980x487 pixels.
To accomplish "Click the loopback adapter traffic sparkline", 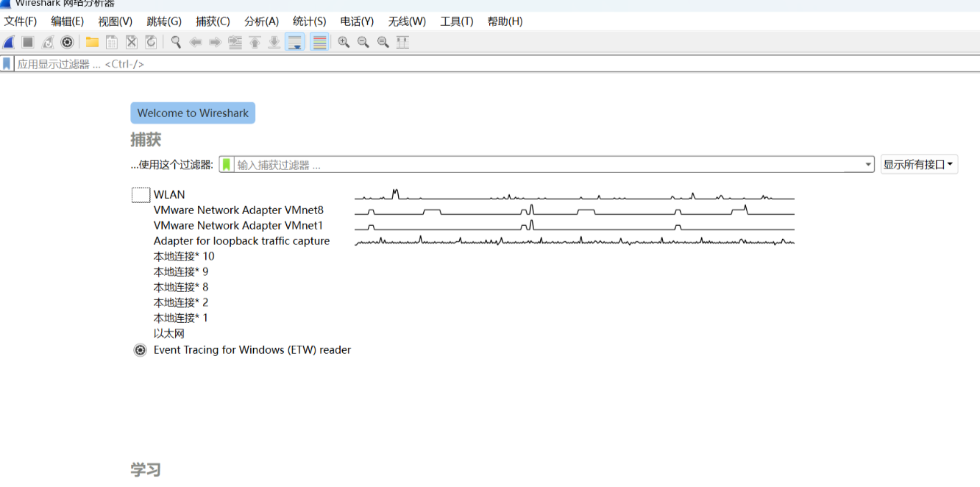I will 575,241.
